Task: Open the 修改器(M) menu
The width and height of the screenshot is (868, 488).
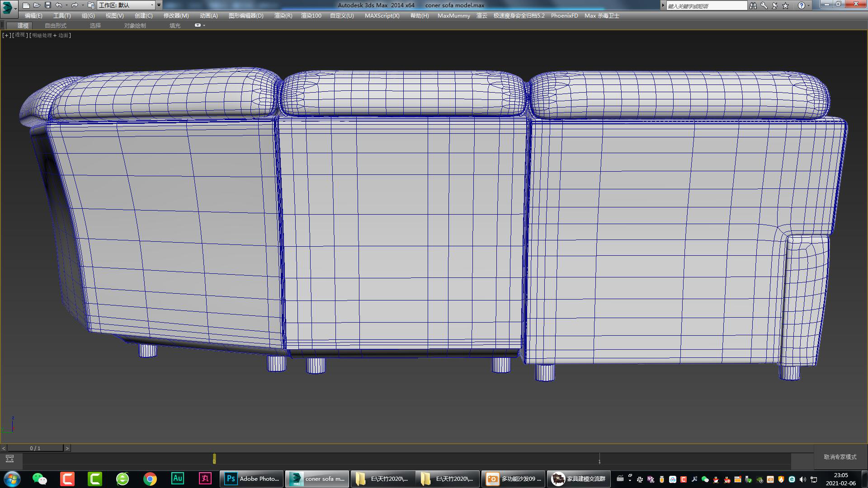Action: coord(176,15)
